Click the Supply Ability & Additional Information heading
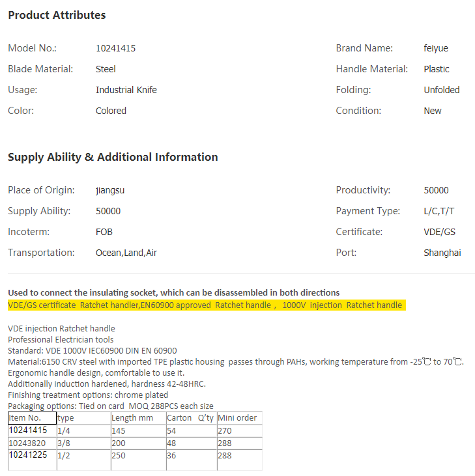Screen dimensions: 475x476 click(x=113, y=157)
